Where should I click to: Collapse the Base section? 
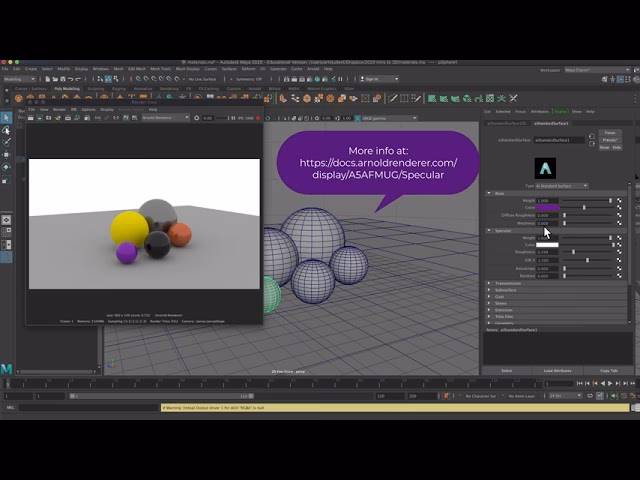(489, 193)
